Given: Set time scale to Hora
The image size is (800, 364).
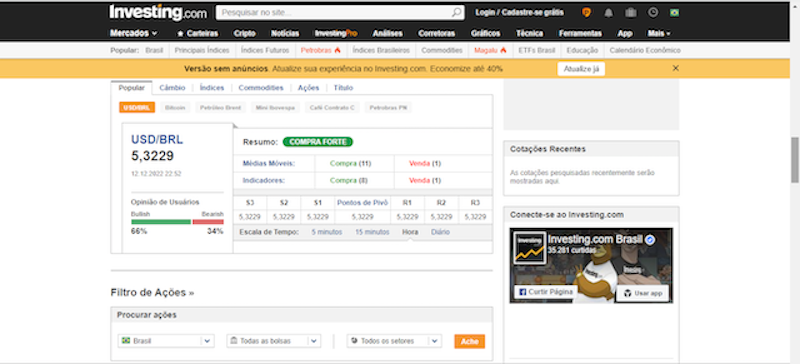Looking at the screenshot, I should click(410, 232).
